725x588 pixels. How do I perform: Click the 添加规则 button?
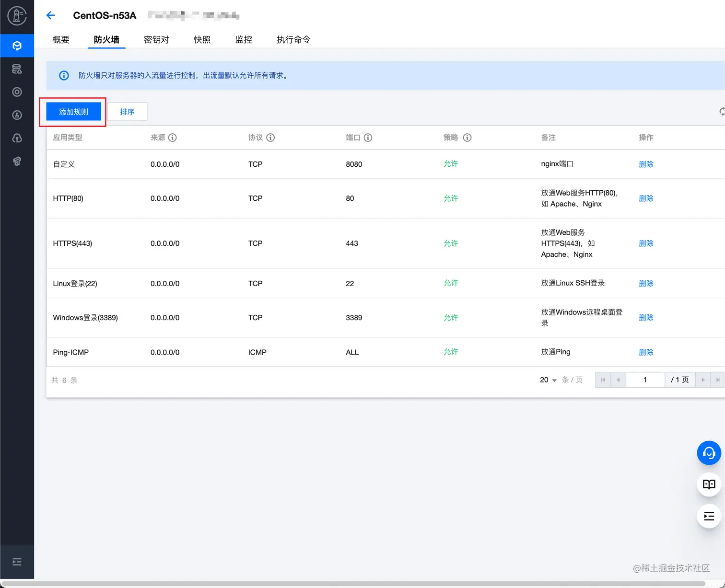(x=73, y=112)
